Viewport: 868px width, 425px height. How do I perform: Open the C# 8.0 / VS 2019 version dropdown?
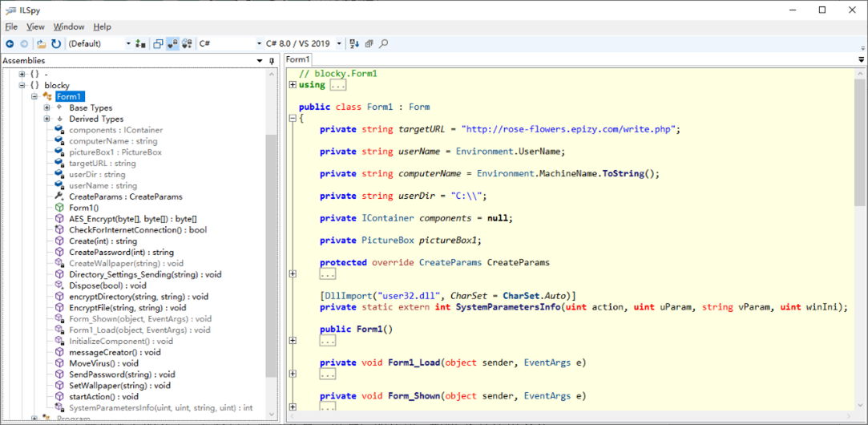tap(303, 43)
